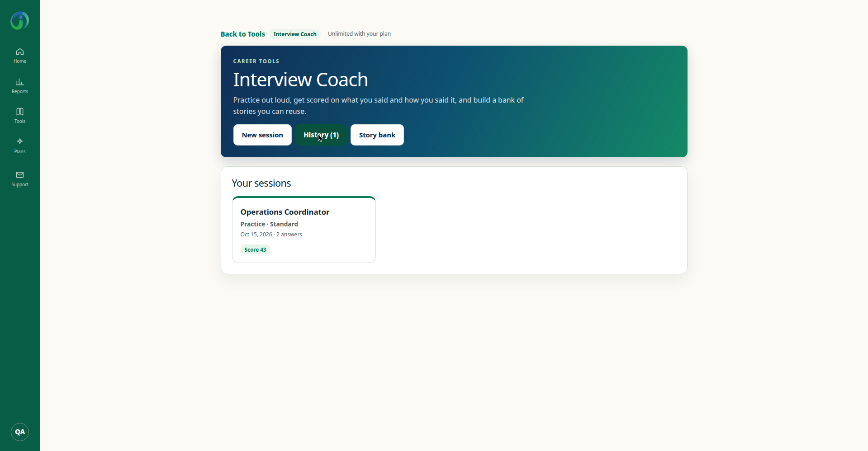Open the Operations Coordinator session card
868x451 pixels.
point(304,230)
